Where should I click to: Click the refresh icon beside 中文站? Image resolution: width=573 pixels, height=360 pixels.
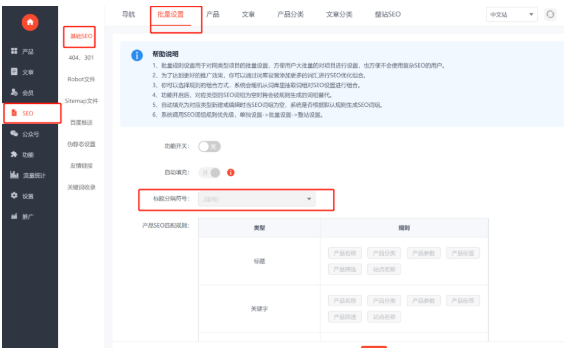pos(550,14)
